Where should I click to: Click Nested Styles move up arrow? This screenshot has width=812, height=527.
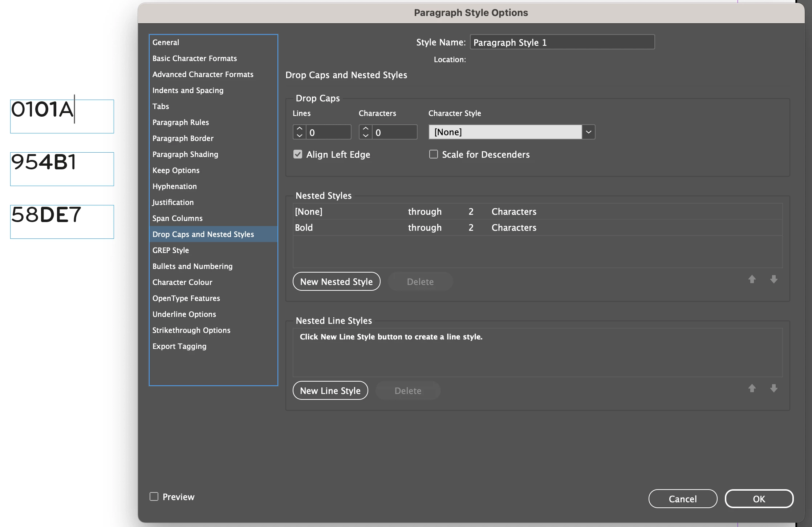[752, 279]
